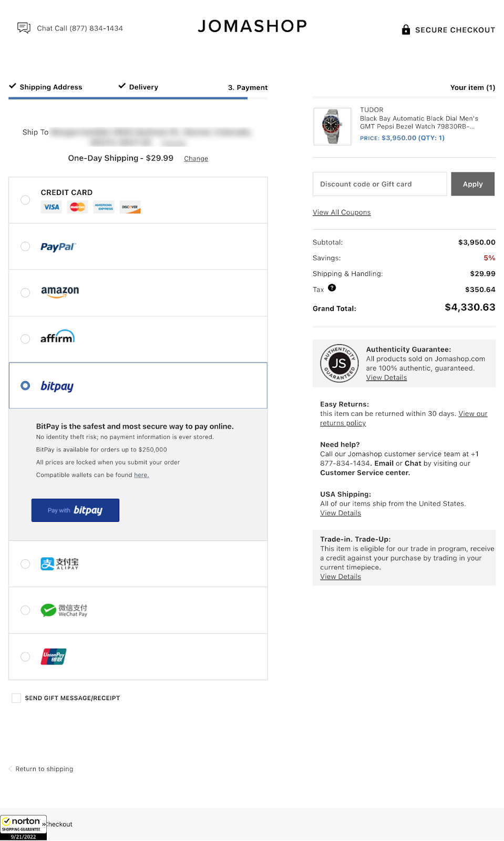Click the JS Authenticity Guarantee seal
504x841 pixels.
point(339,363)
